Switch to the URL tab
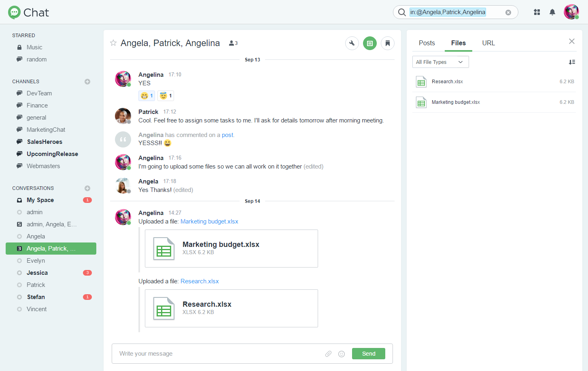 488,43
